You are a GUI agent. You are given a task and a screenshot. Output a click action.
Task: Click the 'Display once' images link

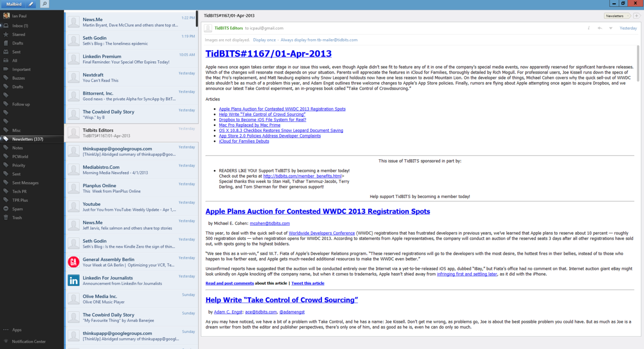(264, 40)
